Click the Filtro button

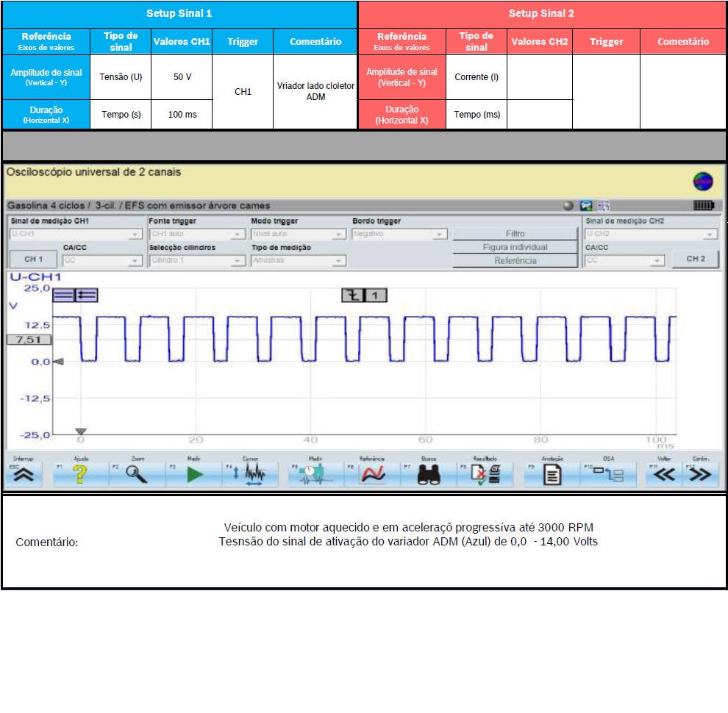(x=515, y=234)
